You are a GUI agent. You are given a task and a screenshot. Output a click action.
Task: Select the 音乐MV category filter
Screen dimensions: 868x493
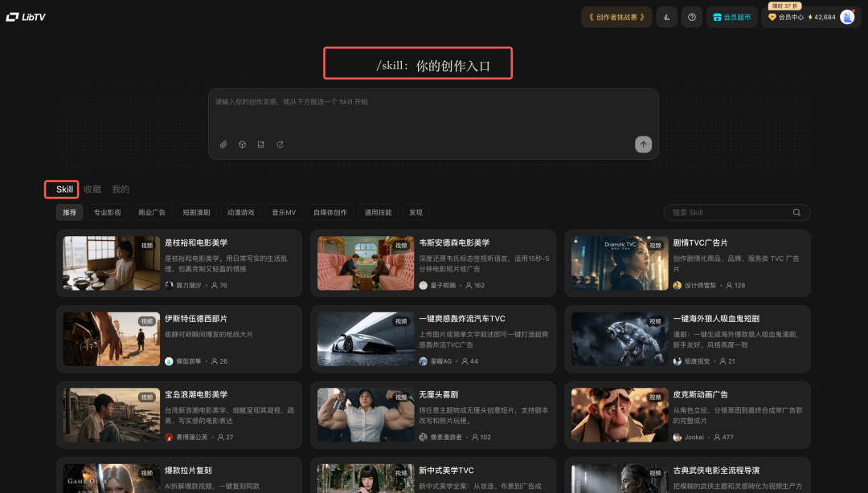point(284,213)
